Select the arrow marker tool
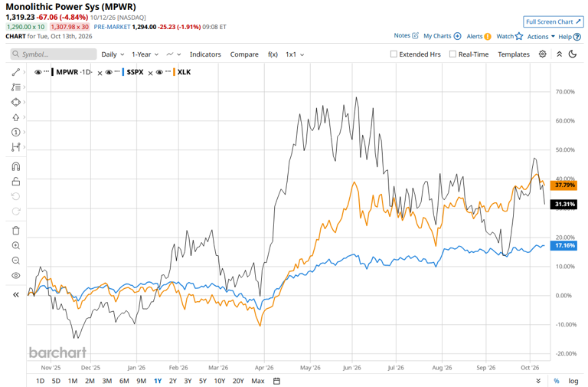The width and height of the screenshot is (588, 387). pyautogui.click(x=16, y=117)
